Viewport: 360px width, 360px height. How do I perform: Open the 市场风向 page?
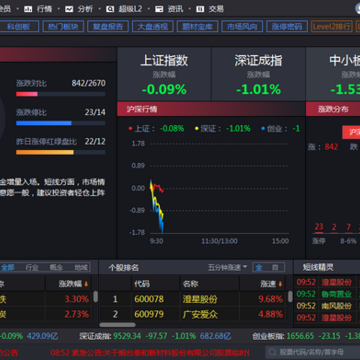(x=242, y=26)
